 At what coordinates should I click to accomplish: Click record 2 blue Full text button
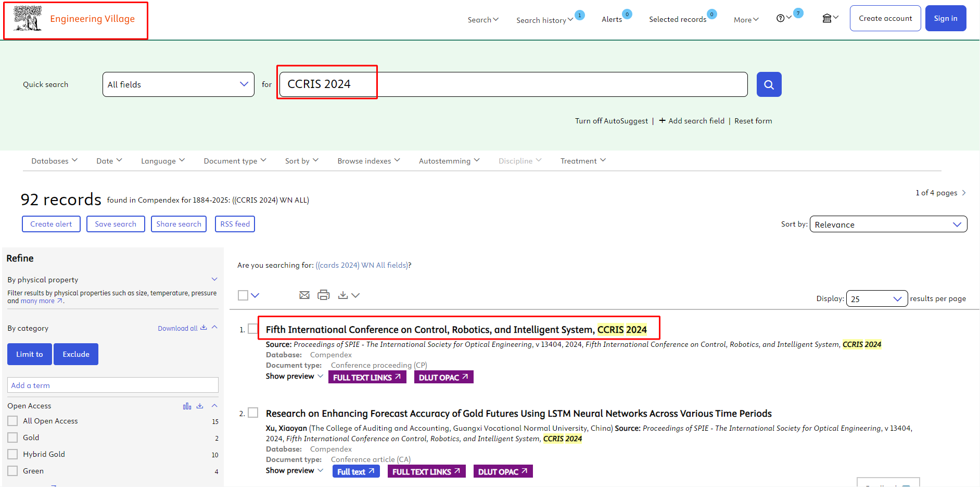pyautogui.click(x=356, y=471)
